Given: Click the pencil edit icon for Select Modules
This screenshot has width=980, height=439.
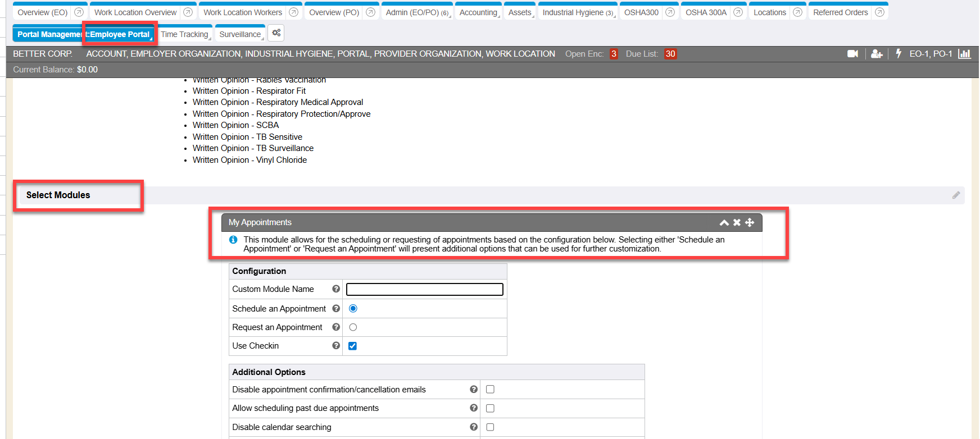Looking at the screenshot, I should [956, 195].
